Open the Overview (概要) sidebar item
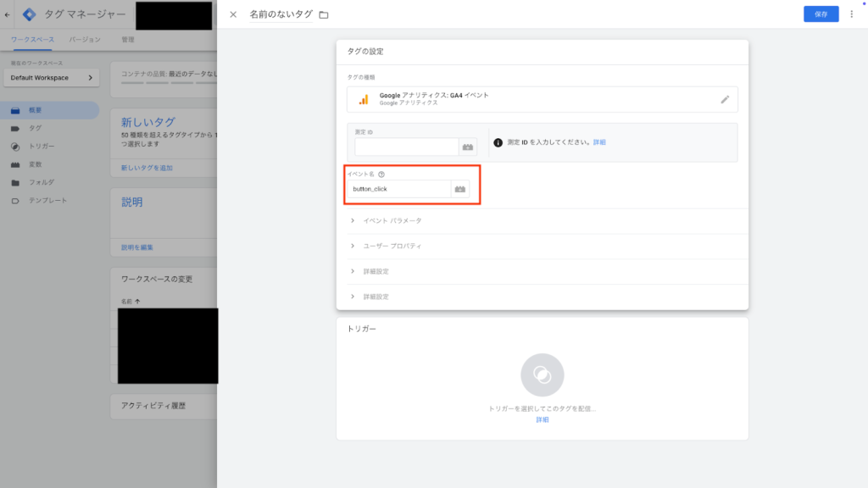This screenshot has width=868, height=488. point(34,108)
